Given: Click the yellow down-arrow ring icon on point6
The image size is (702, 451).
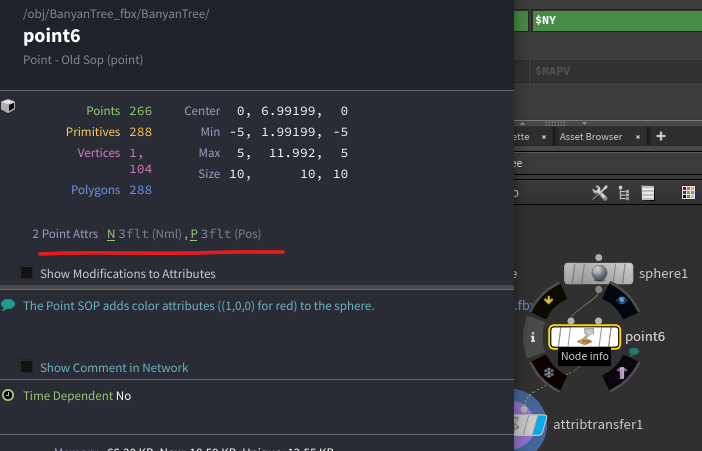Looking at the screenshot, I should click(x=548, y=300).
